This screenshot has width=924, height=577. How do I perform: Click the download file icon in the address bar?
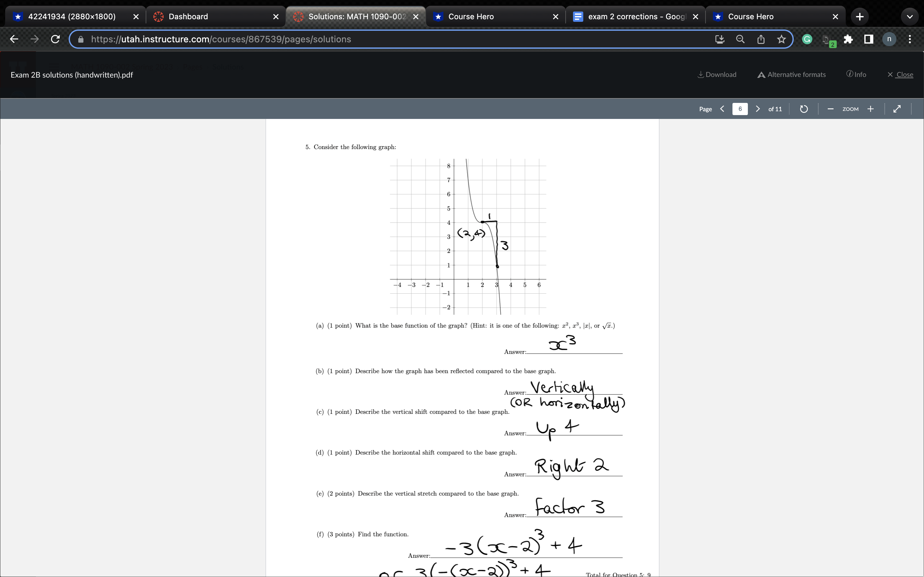[720, 39]
